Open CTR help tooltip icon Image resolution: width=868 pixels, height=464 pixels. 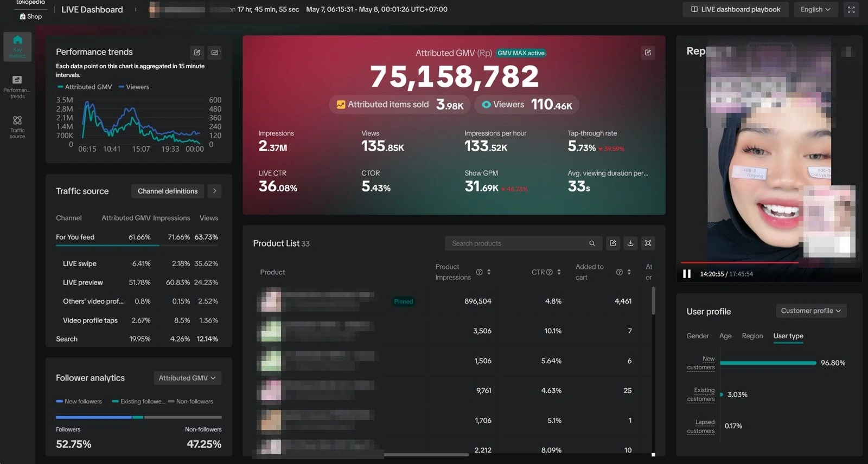pos(550,272)
